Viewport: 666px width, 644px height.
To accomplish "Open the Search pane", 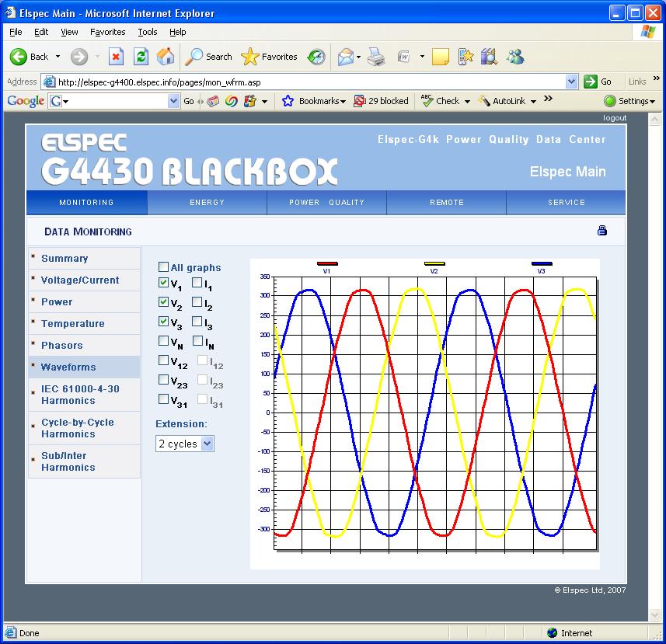I will click(209, 57).
